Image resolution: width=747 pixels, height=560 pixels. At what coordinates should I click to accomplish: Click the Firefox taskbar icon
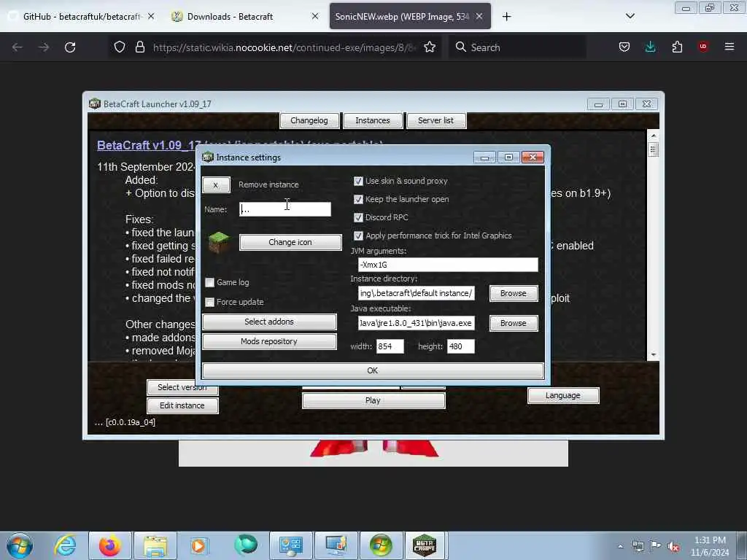109,545
